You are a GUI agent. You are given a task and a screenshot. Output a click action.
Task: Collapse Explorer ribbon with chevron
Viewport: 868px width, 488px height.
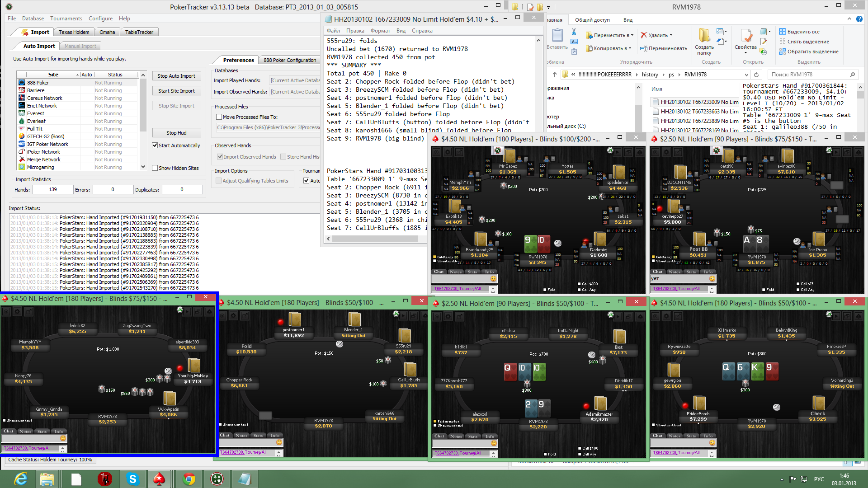click(x=849, y=19)
